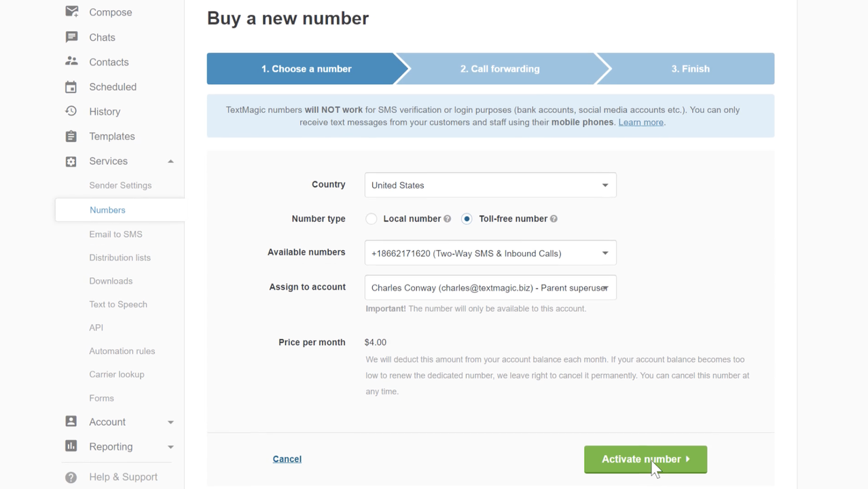Go to the Call forwarding step

click(x=500, y=69)
